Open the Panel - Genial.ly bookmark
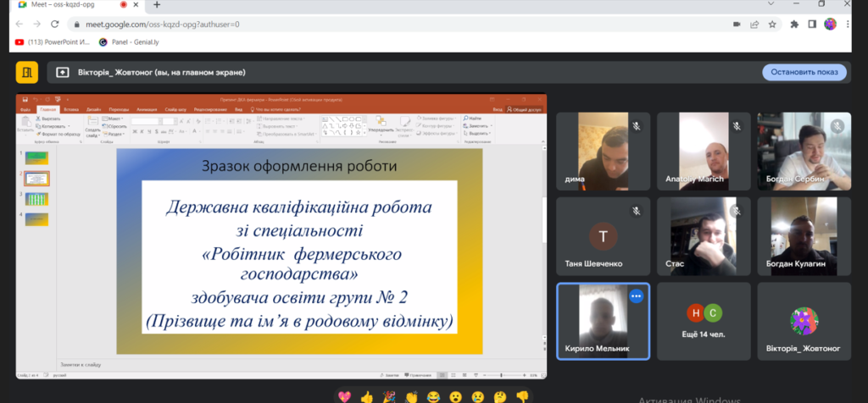Image resolution: width=868 pixels, height=403 pixels. [x=130, y=41]
